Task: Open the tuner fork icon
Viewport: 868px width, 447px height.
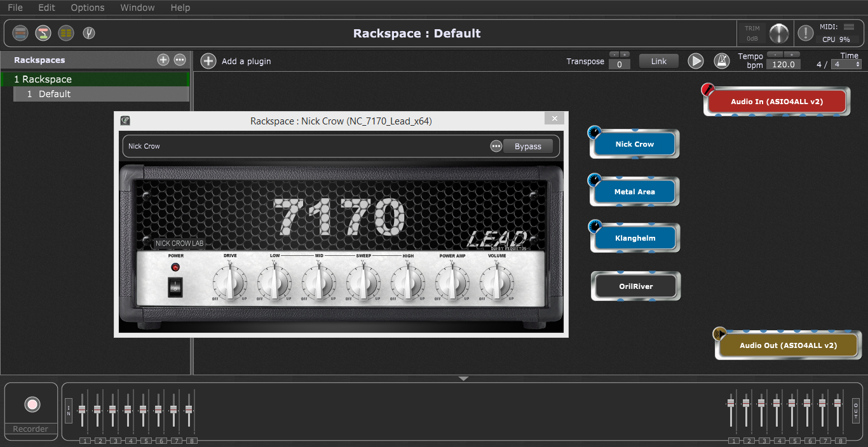Action: (x=89, y=33)
